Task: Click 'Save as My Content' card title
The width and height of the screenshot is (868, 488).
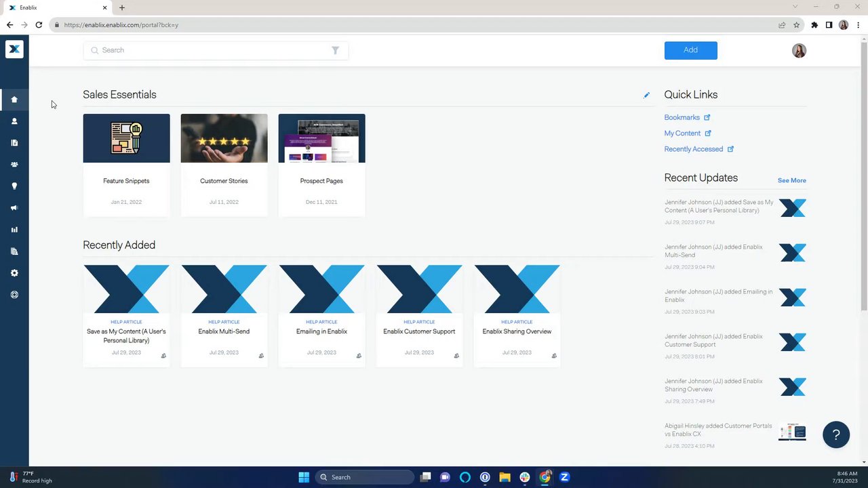Action: (x=126, y=335)
